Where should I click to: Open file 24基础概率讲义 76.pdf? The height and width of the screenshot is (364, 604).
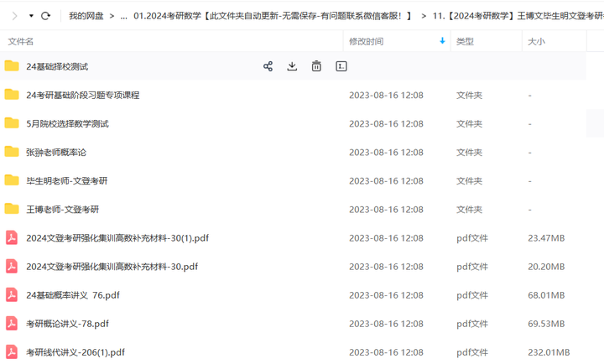(x=73, y=295)
